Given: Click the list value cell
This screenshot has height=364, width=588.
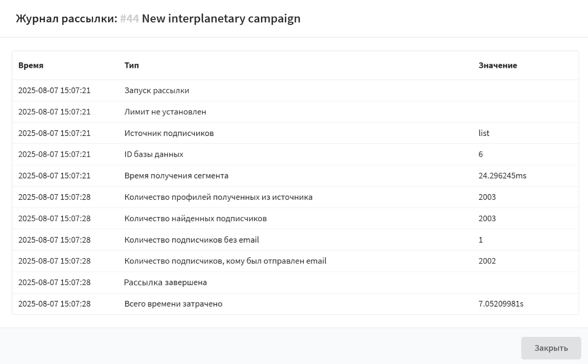Looking at the screenshot, I should pos(484,133).
